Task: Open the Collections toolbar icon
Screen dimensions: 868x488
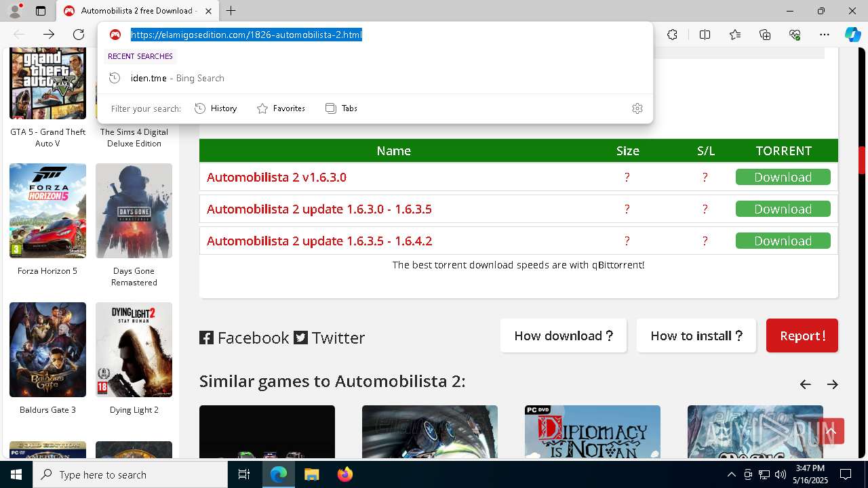Action: pos(765,35)
